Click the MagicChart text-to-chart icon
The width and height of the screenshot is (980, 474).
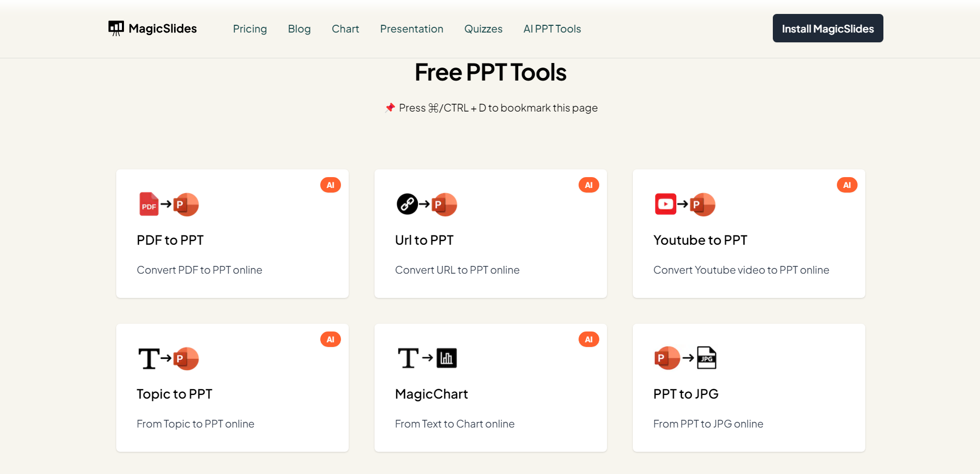tap(427, 358)
